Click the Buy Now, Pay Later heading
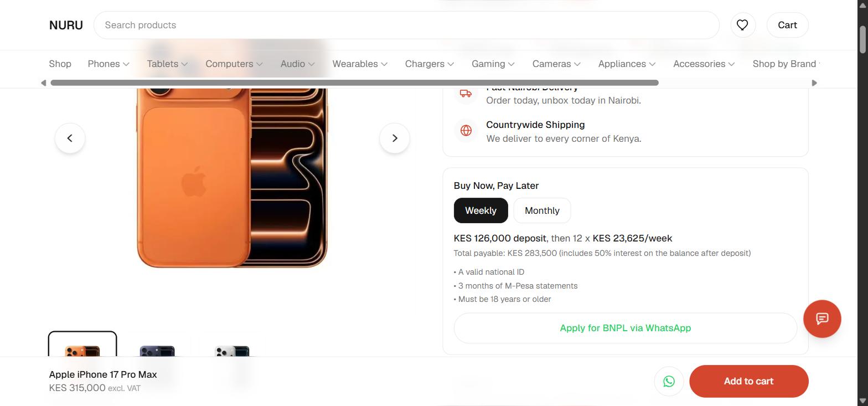 (x=496, y=186)
